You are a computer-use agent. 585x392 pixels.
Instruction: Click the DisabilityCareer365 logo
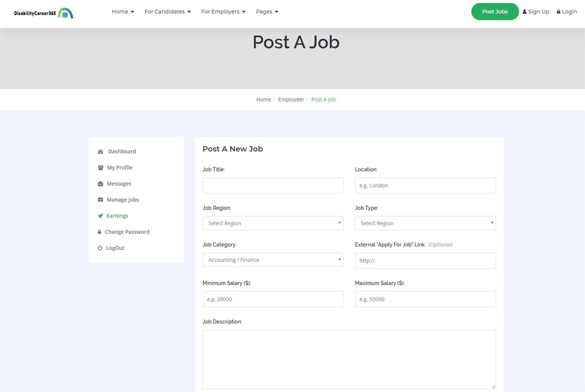pyautogui.click(x=43, y=13)
